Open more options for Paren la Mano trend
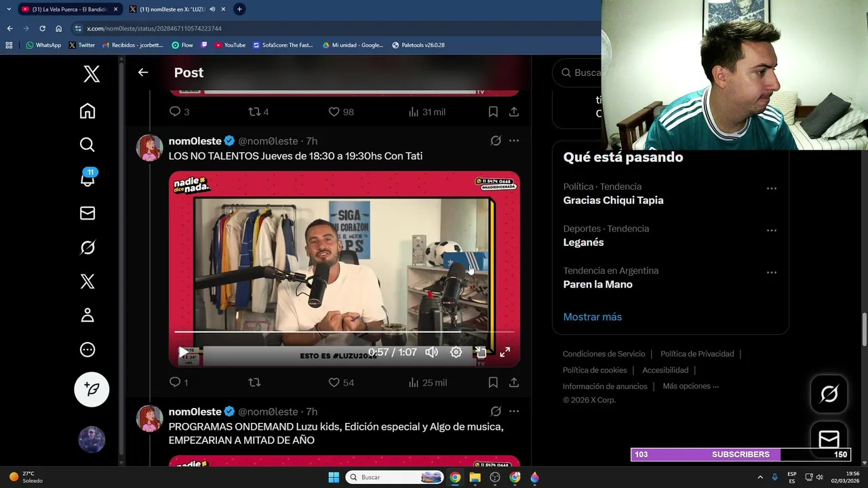Screen dimensions: 868x488 [771, 272]
